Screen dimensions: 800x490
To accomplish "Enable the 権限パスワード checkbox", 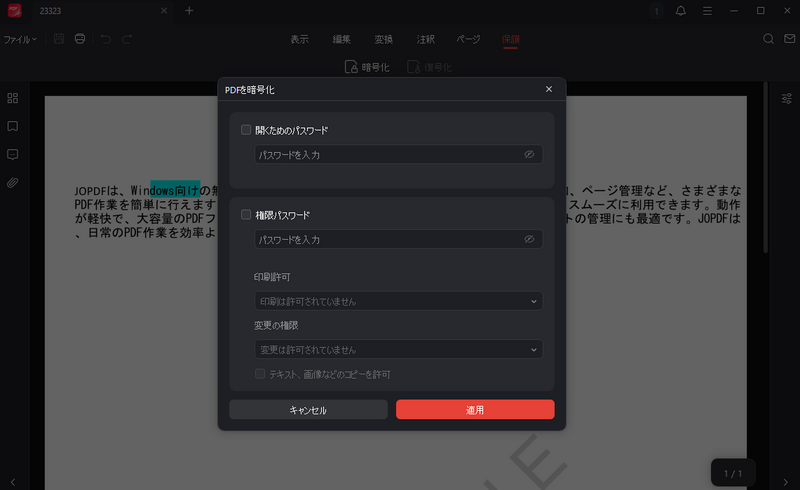I will point(246,215).
